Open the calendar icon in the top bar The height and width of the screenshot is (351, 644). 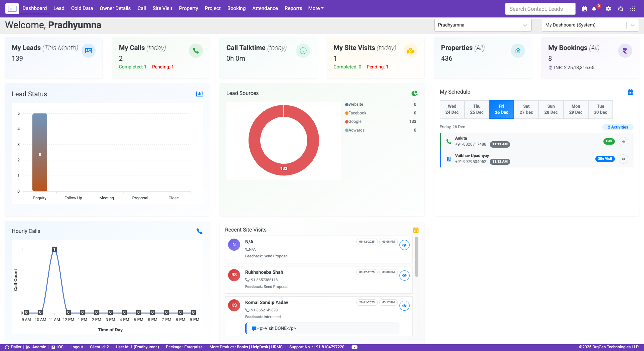click(584, 9)
